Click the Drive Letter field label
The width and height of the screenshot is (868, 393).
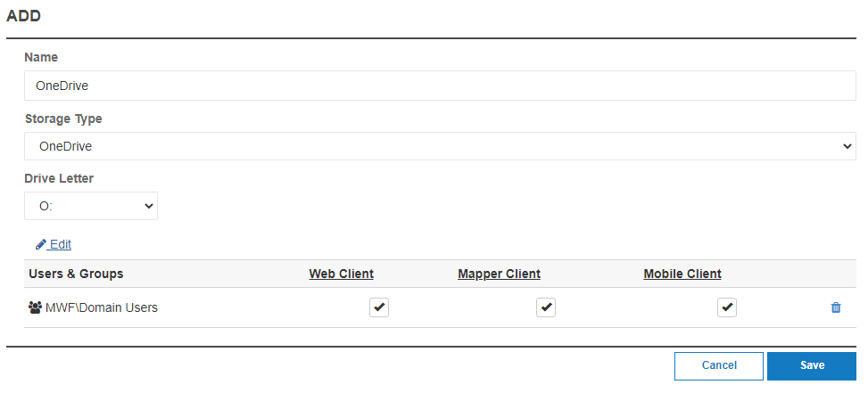click(x=59, y=178)
